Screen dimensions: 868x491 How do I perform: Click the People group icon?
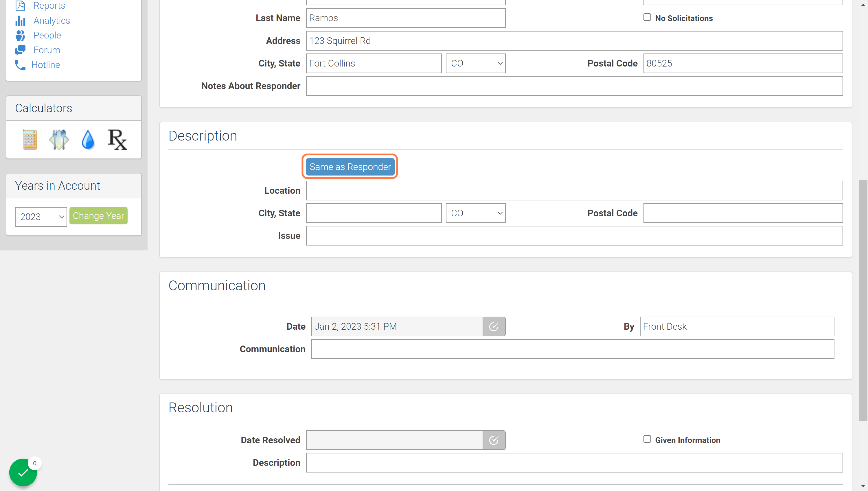click(x=20, y=35)
